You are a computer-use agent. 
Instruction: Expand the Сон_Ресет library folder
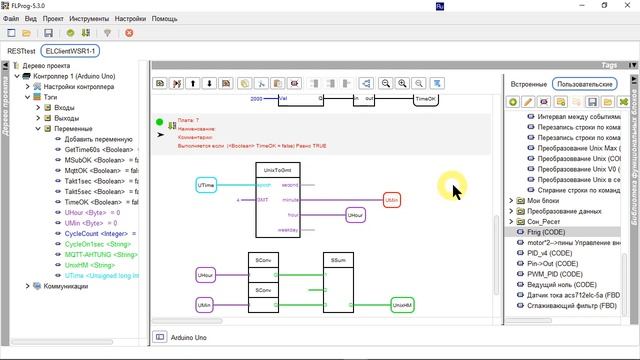pyautogui.click(x=511, y=222)
